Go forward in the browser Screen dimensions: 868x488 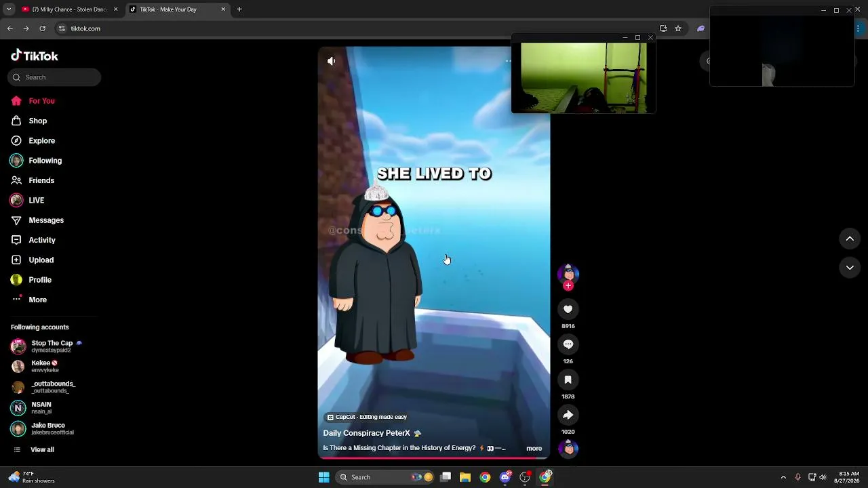click(x=26, y=28)
